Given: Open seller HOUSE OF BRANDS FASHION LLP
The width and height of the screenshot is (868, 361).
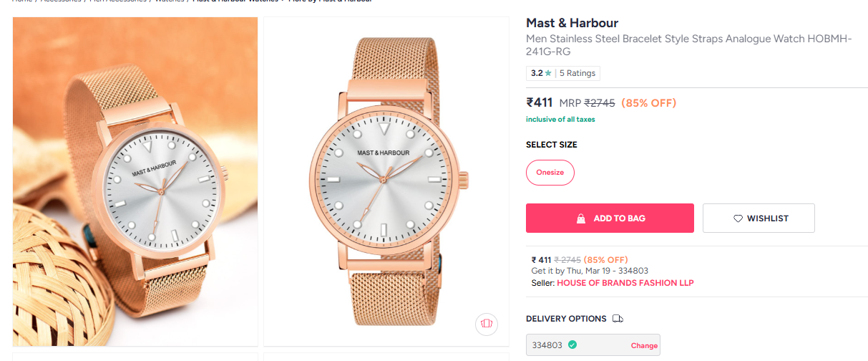Looking at the screenshot, I should point(625,283).
